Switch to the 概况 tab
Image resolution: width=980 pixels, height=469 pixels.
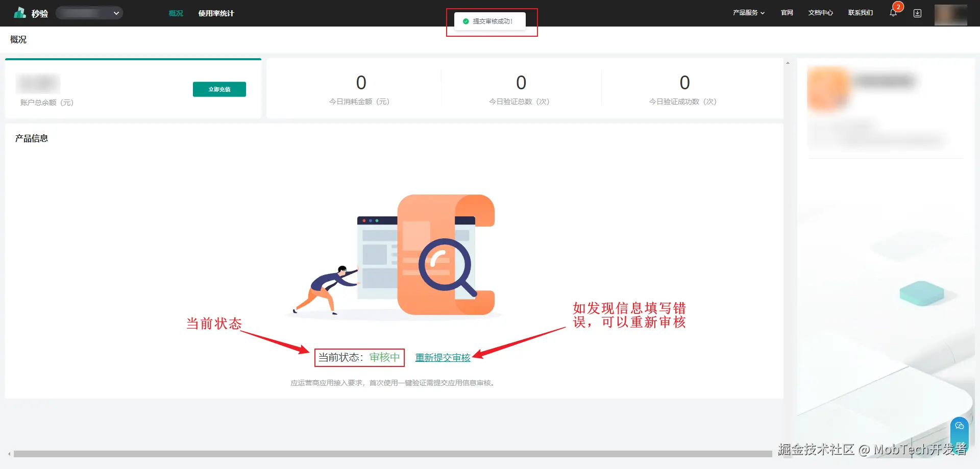[176, 13]
